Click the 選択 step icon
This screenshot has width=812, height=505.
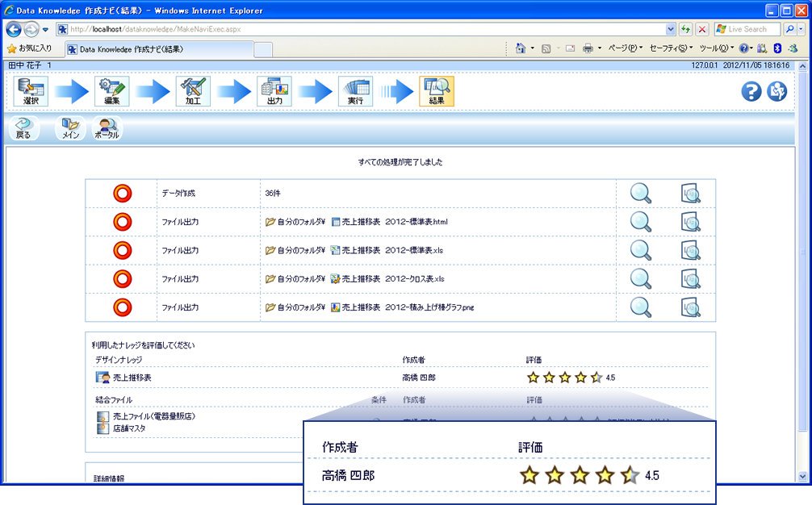[31, 91]
